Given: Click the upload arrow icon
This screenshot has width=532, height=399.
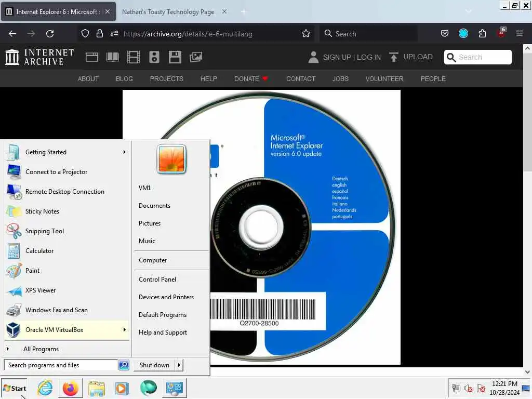Looking at the screenshot, I should click(394, 57).
